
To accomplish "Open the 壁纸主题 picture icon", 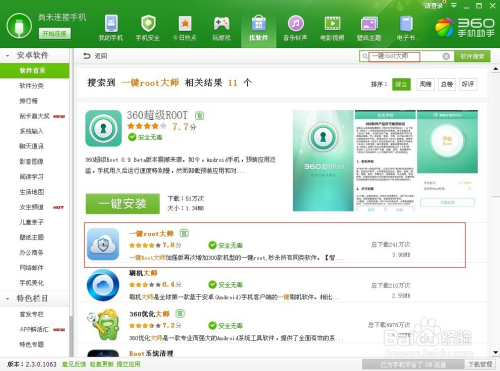I will point(369,24).
